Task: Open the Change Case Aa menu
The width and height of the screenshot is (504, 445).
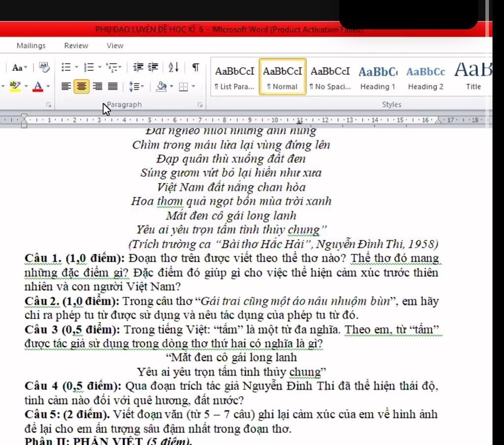Action: [x=20, y=67]
